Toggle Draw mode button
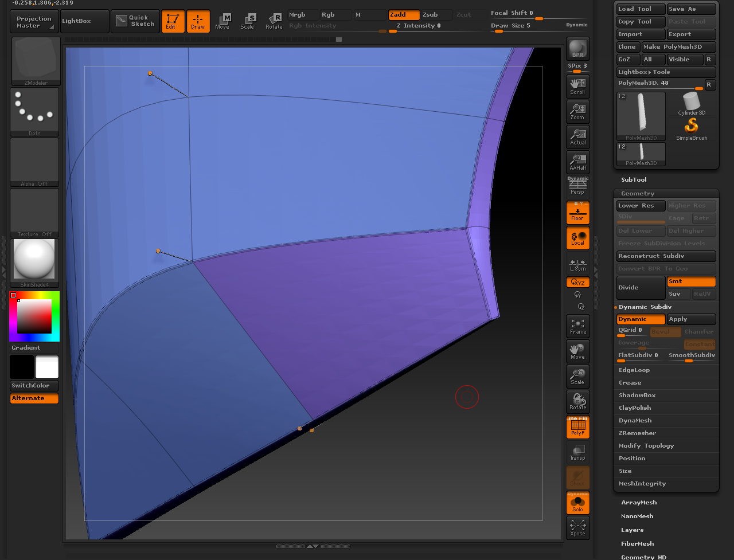The height and width of the screenshot is (560, 734). (x=198, y=21)
